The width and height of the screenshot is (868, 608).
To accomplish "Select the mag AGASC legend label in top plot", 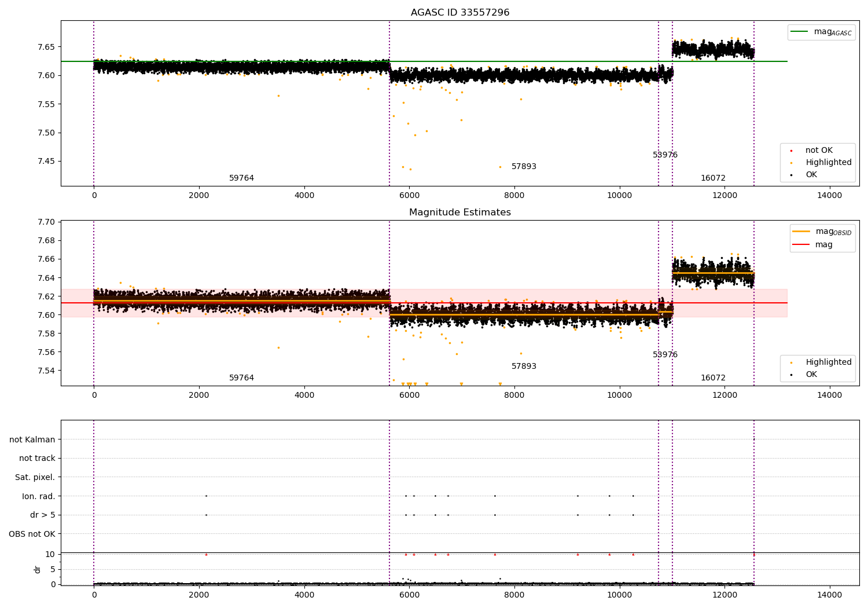I will pos(833,32).
